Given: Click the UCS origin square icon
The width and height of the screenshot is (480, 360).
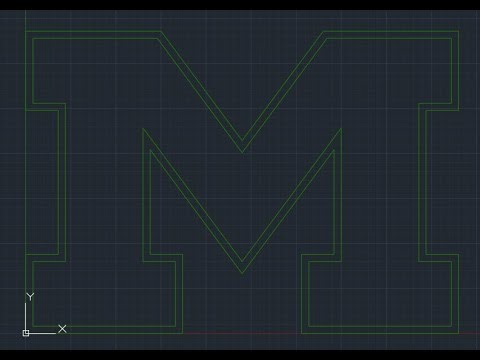Looking at the screenshot, I should tap(26, 333).
